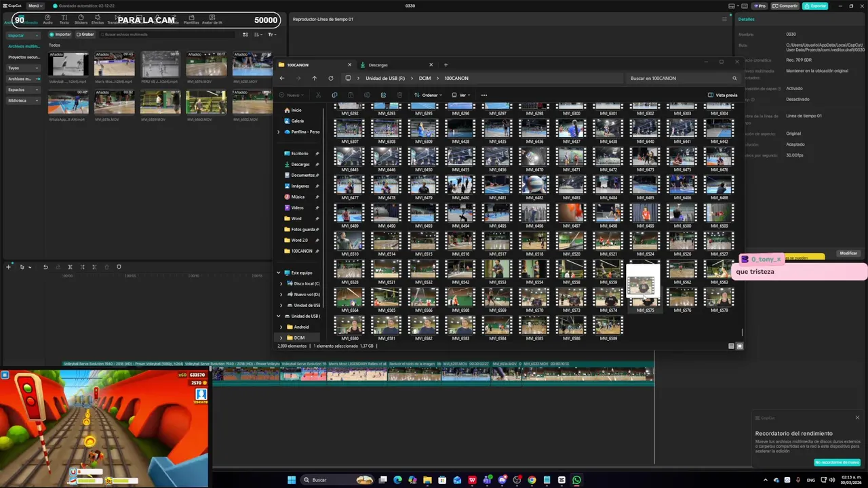Screen dimensions: 868x488
Task: Open the Audio panel in CapCut
Action: pyautogui.click(x=47, y=19)
